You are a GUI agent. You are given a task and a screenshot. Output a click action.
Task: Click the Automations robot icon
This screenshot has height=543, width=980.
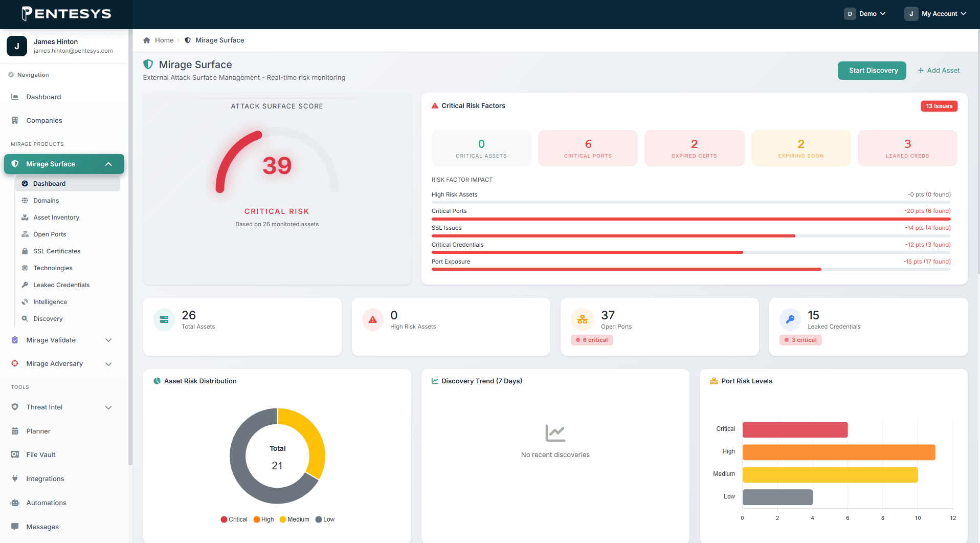click(x=15, y=503)
